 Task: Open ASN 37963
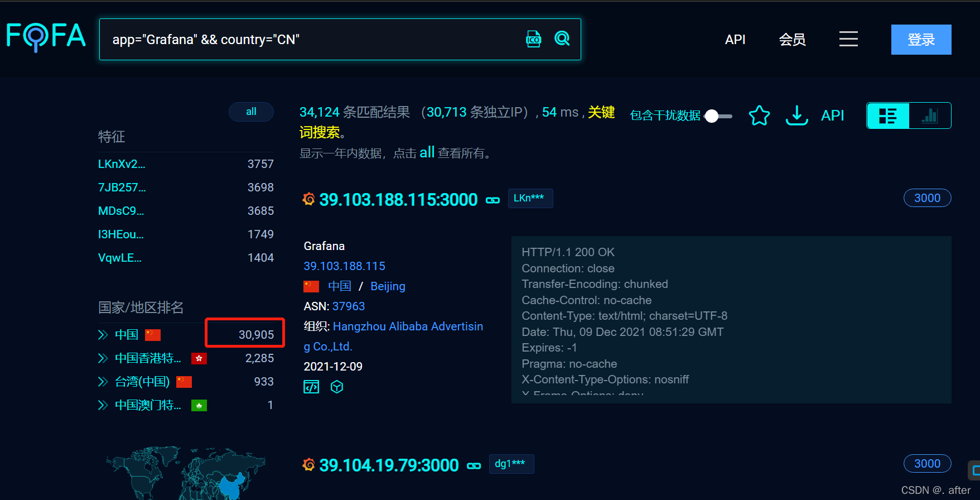pyautogui.click(x=349, y=306)
